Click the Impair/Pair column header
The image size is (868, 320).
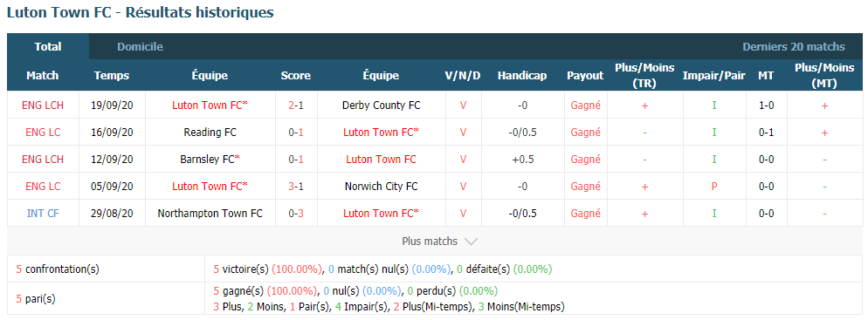pos(714,76)
